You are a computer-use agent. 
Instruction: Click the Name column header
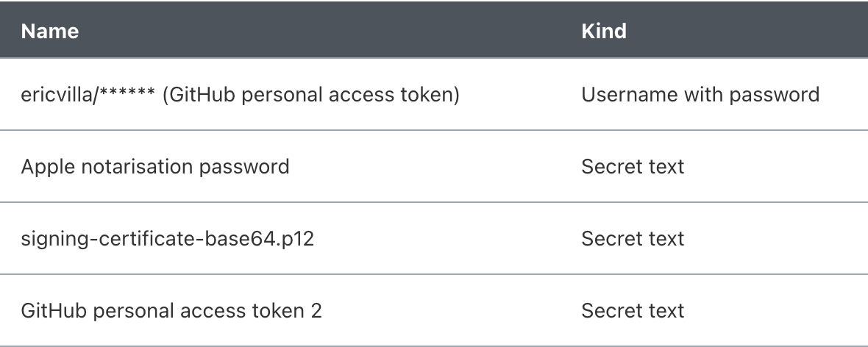49,32
